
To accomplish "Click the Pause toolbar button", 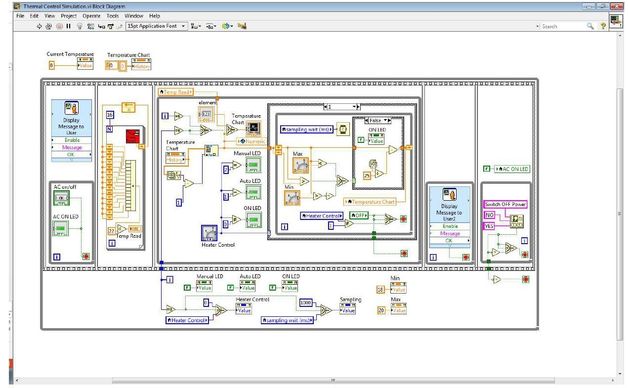I will [68, 26].
